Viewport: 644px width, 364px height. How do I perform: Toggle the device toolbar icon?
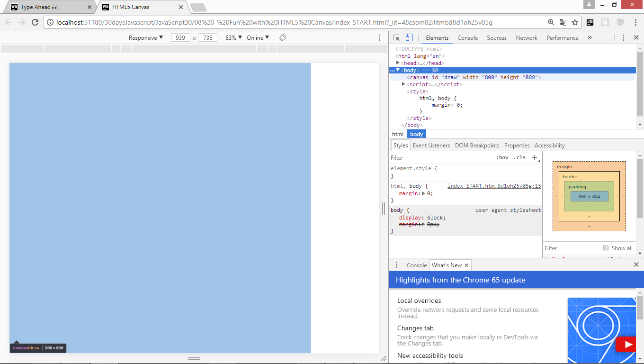pyautogui.click(x=410, y=37)
